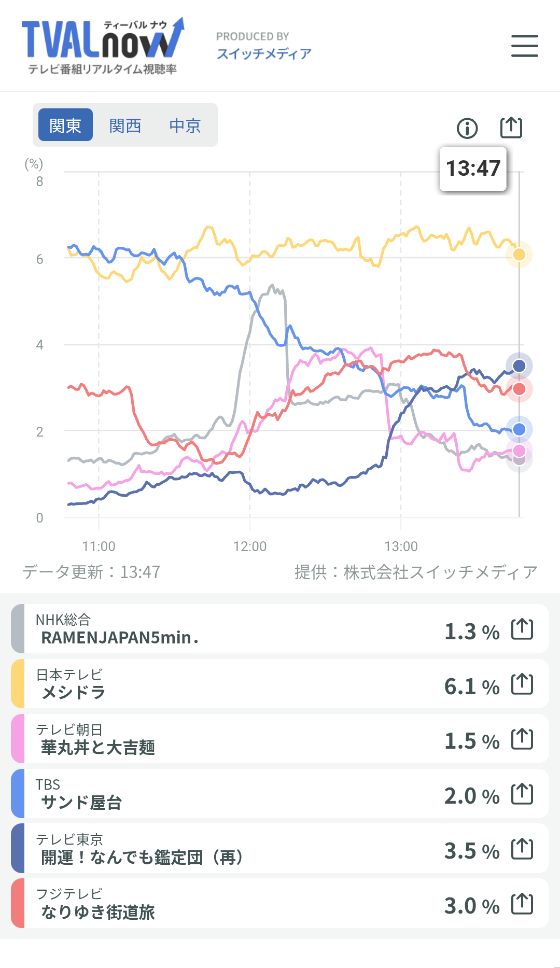Share the TBS サンド屋台 rating
Image resolution: width=560 pixels, height=968 pixels.
(x=522, y=794)
